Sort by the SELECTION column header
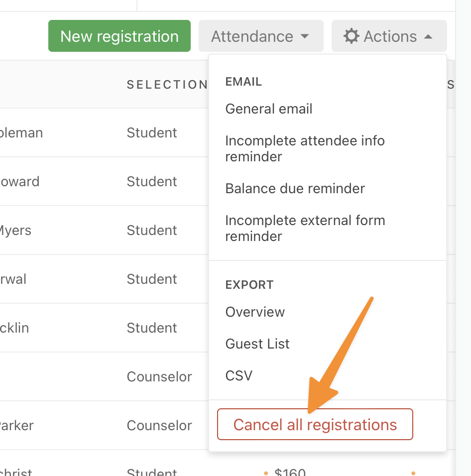This screenshot has width=471, height=476. 167,85
